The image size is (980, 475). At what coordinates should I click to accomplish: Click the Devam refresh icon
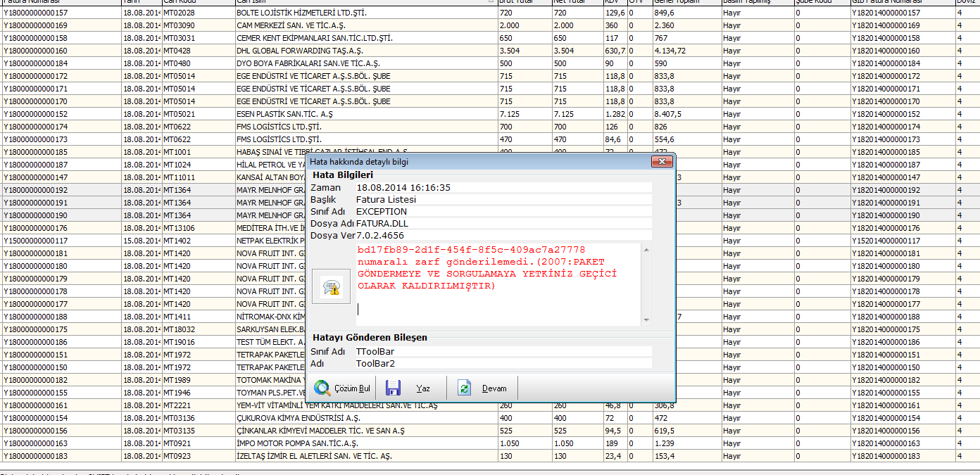(464, 388)
